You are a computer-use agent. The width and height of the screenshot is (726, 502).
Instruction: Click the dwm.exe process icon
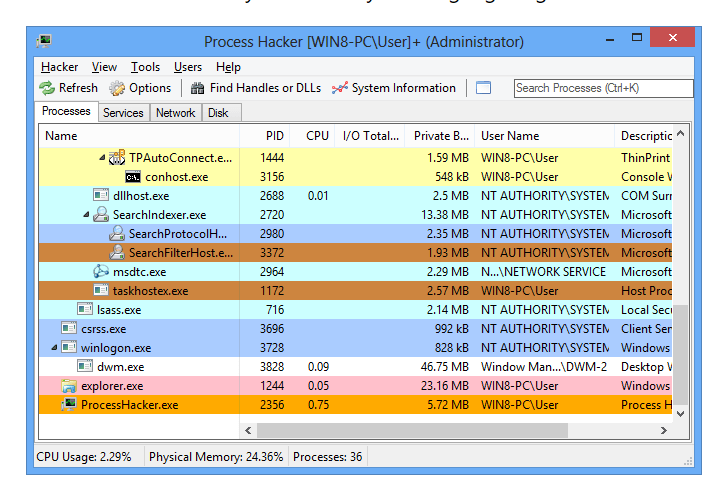pyautogui.click(x=85, y=366)
